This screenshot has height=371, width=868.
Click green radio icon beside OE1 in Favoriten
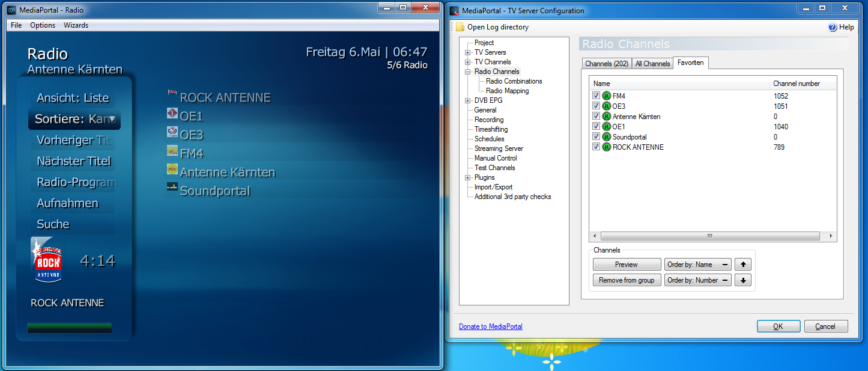pyautogui.click(x=606, y=126)
